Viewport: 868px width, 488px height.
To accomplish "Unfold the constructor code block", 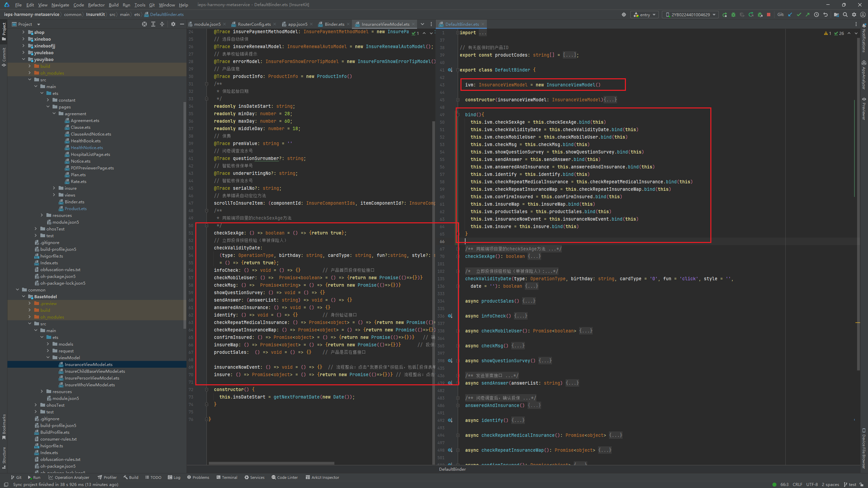I will pos(458,100).
